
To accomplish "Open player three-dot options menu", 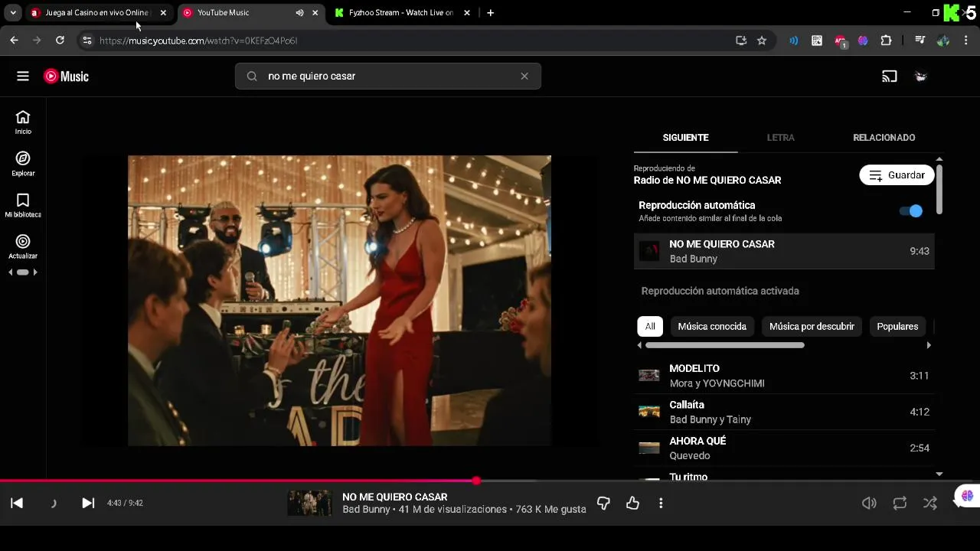I will [x=661, y=503].
